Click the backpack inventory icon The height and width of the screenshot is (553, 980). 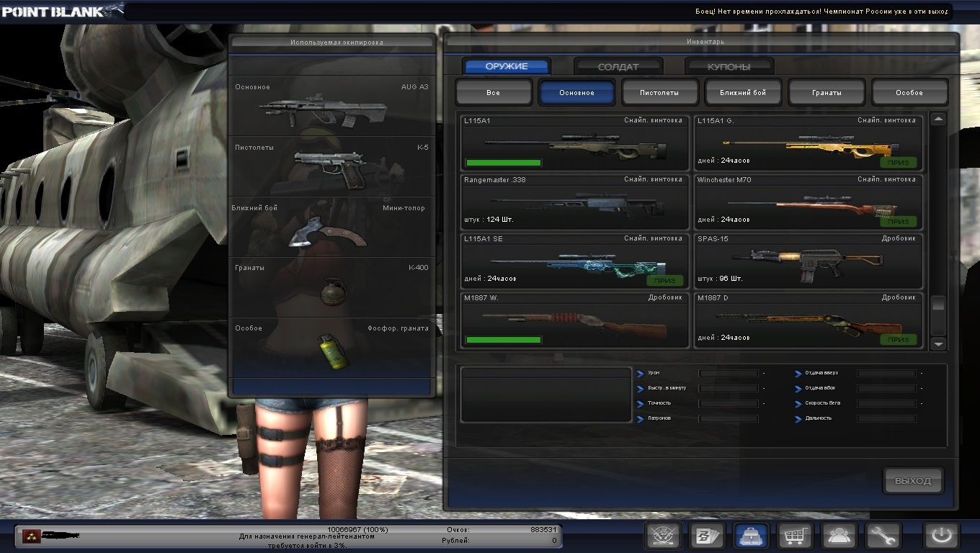click(751, 536)
